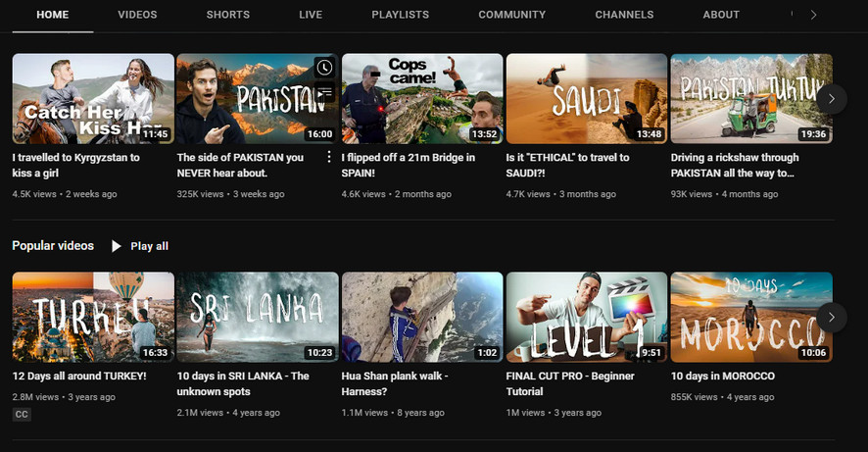Image resolution: width=868 pixels, height=452 pixels.
Task: Click the Catch Her Kiss Her thumbnail
Action: point(93,99)
